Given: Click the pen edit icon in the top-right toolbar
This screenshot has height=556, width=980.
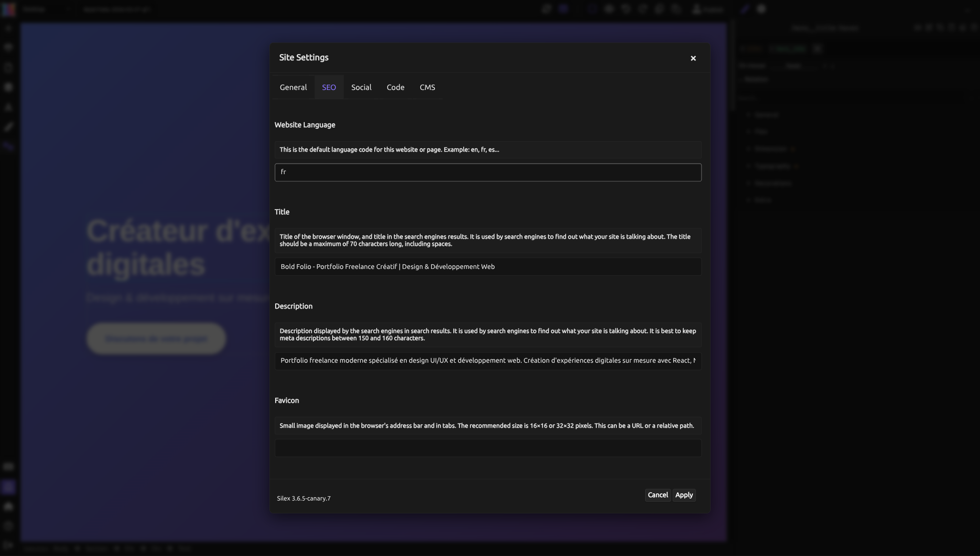Looking at the screenshot, I should pyautogui.click(x=745, y=9).
